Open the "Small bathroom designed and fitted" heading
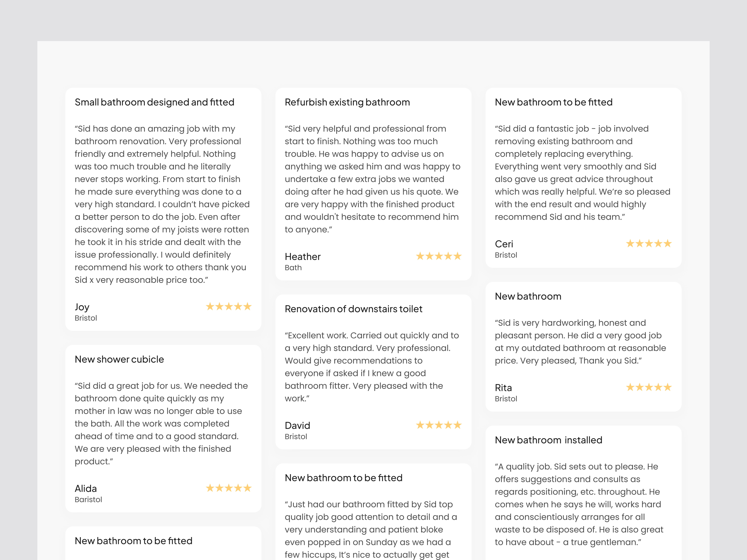 (x=154, y=102)
